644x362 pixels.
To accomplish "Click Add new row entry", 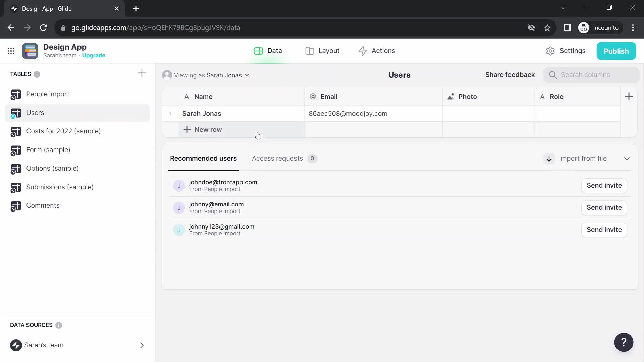I will tap(203, 129).
